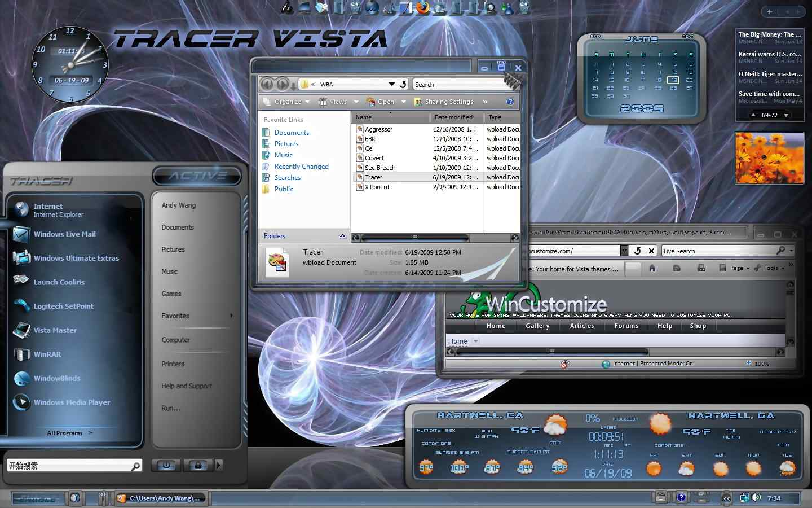Open shutdown options arrow
This screenshot has height=508, width=812.
tap(219, 465)
